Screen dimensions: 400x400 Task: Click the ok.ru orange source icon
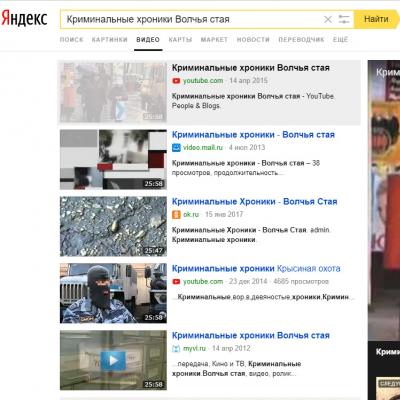click(176, 214)
